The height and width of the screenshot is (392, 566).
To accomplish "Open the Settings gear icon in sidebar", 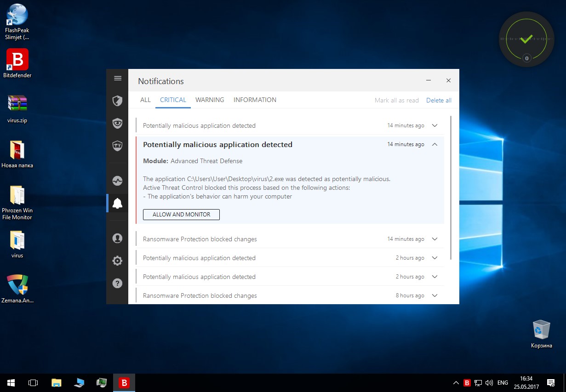I will [117, 261].
